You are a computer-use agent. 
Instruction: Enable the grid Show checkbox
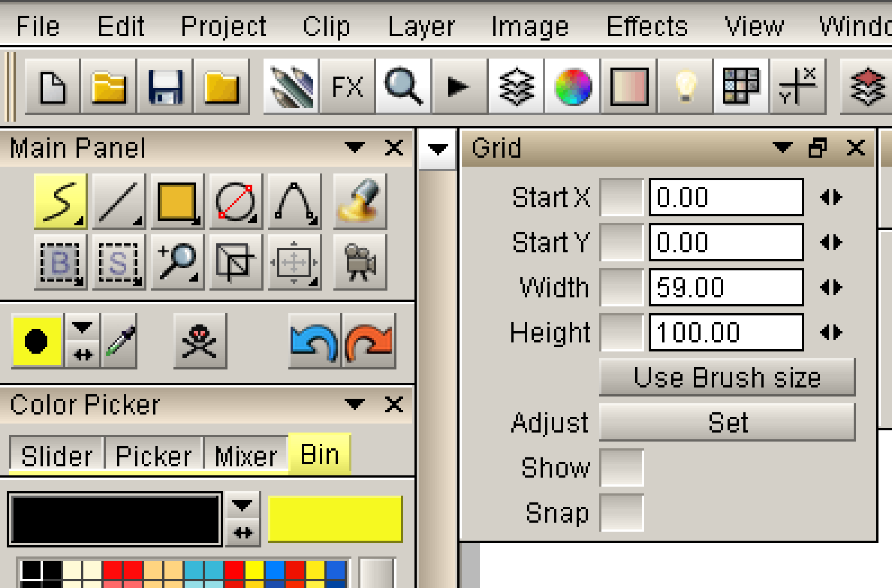point(622,467)
